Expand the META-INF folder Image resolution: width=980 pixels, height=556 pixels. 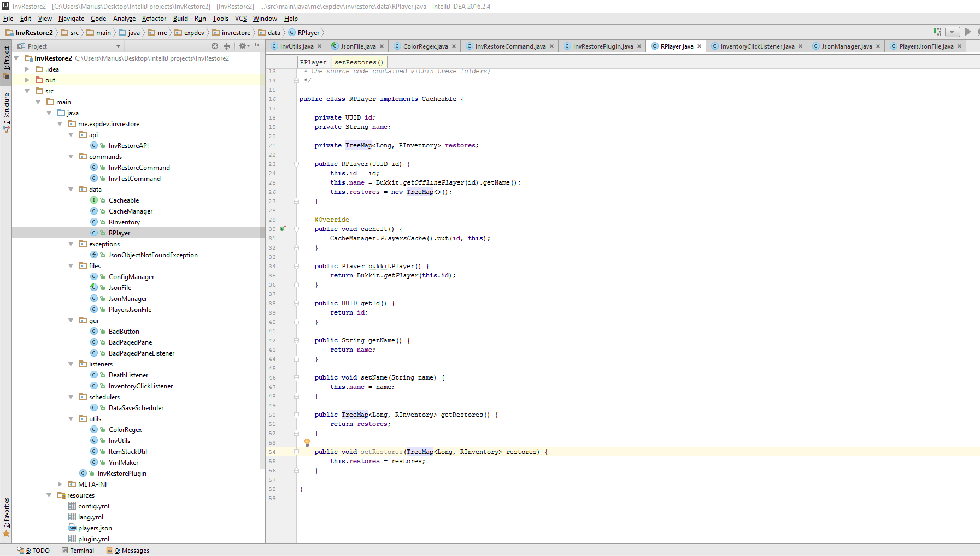tap(60, 484)
